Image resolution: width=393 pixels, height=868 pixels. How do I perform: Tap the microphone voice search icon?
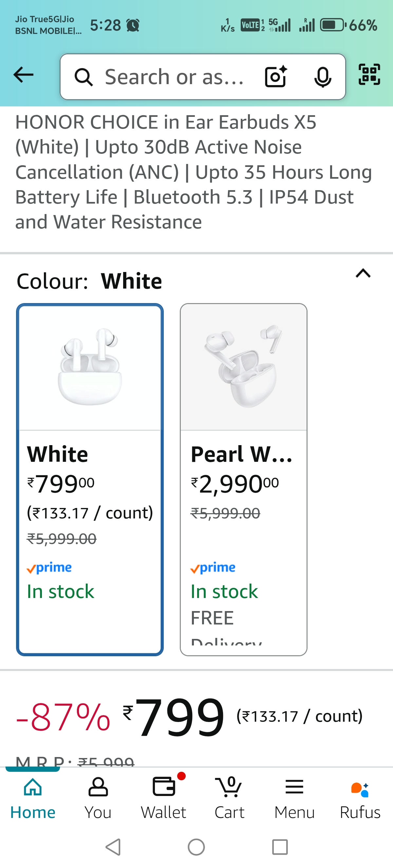(323, 77)
